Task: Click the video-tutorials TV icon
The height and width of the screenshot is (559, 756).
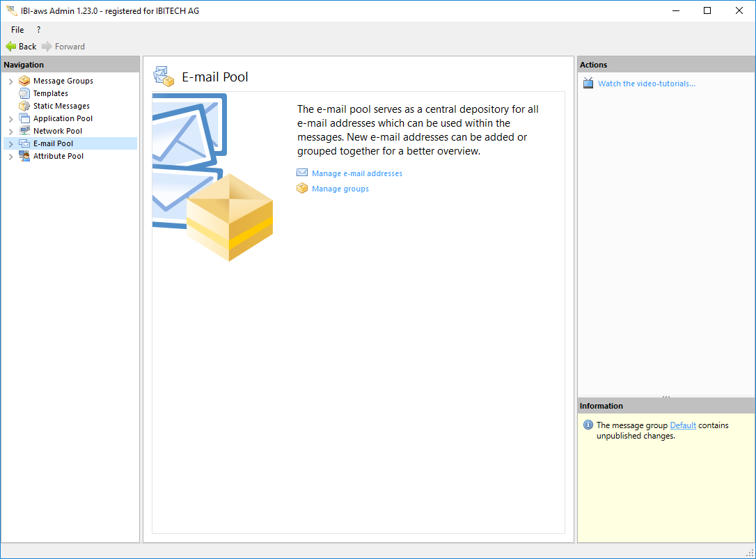Action: click(588, 84)
